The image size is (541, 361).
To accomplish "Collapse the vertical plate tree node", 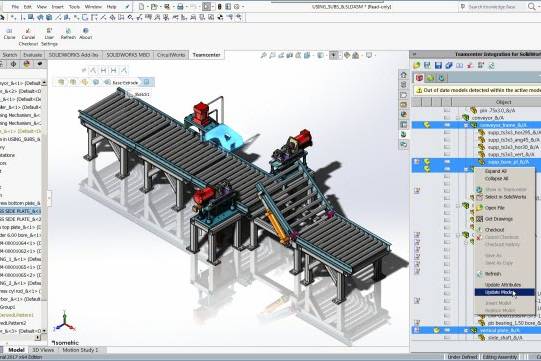I will point(466,330).
